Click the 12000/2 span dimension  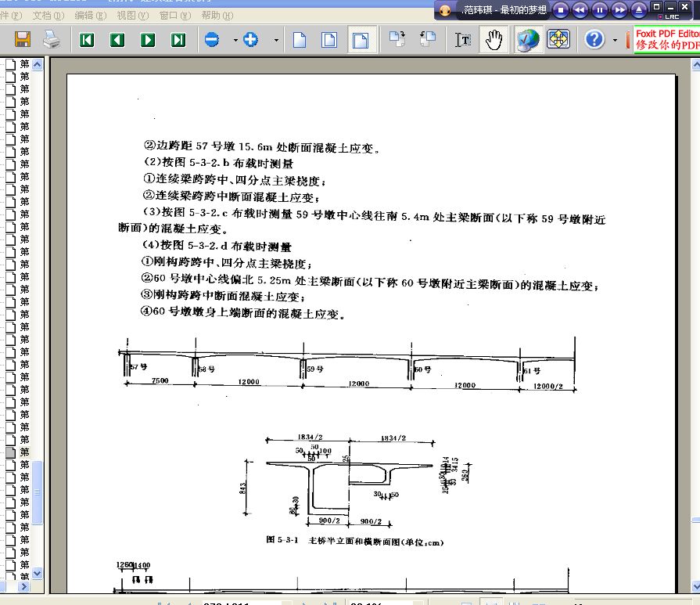click(548, 387)
